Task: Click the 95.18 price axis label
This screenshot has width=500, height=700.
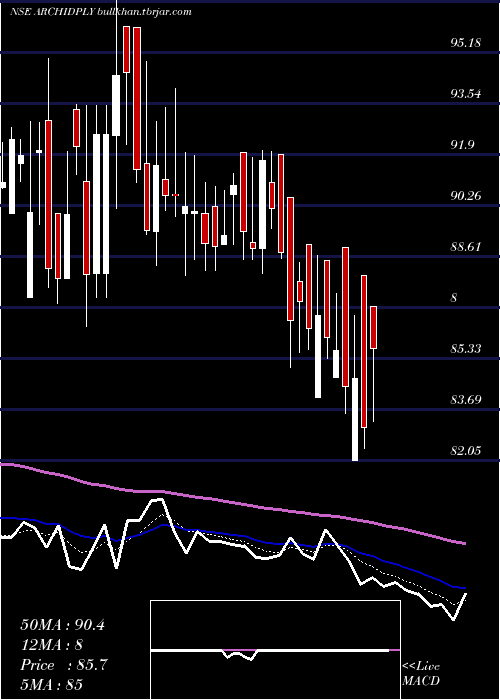Action: 466,43
